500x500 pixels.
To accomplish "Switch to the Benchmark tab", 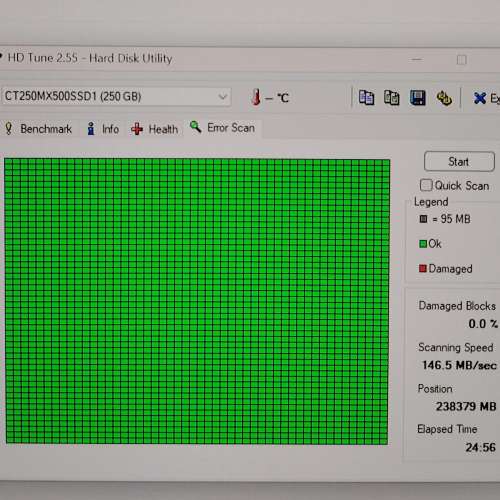I will pyautogui.click(x=39, y=129).
